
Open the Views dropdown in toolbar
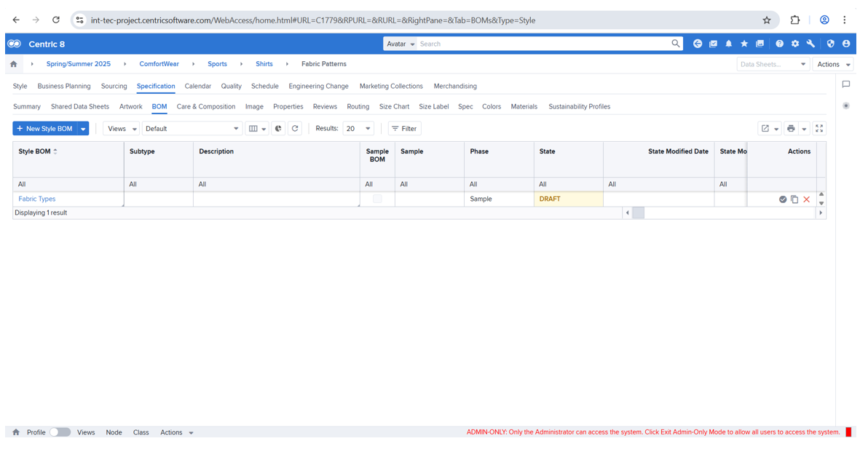pos(122,128)
